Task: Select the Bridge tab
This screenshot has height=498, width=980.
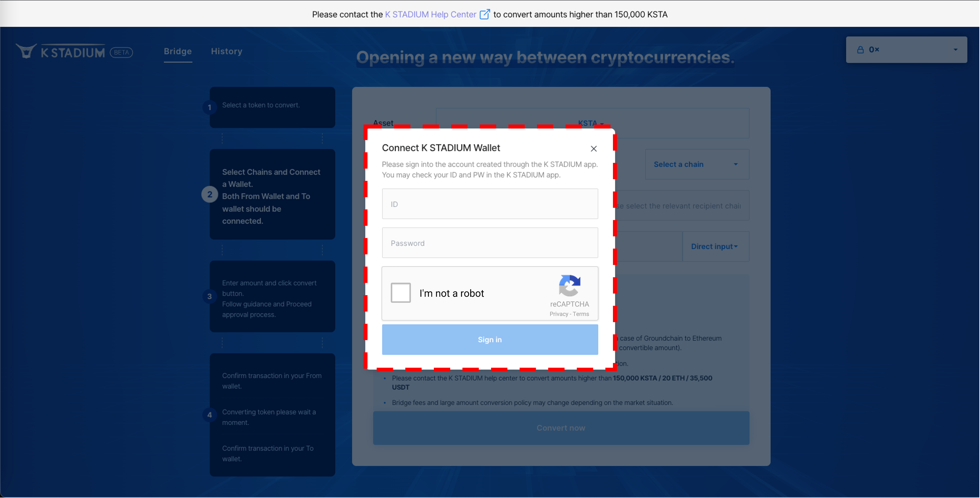Action: (x=178, y=51)
